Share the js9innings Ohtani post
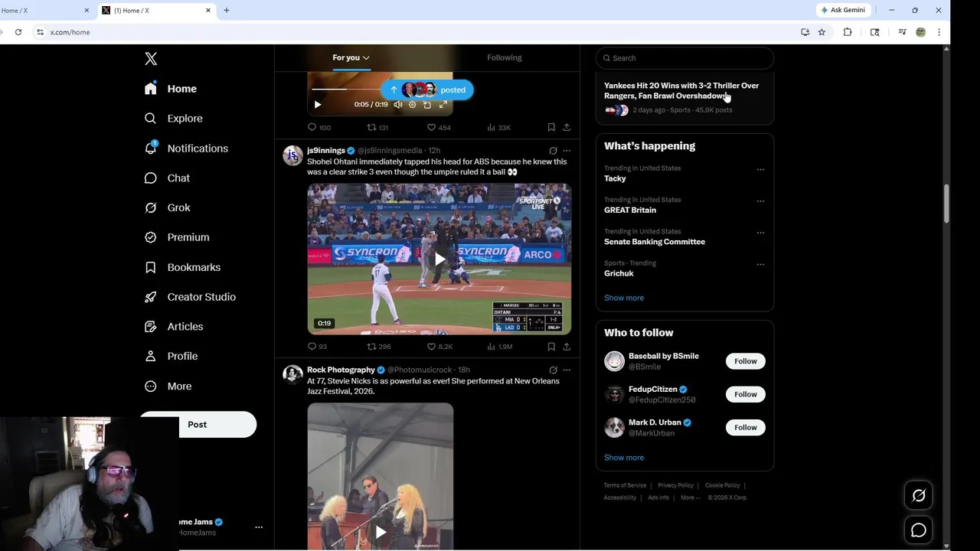The height and width of the screenshot is (551, 980). [x=567, y=347]
